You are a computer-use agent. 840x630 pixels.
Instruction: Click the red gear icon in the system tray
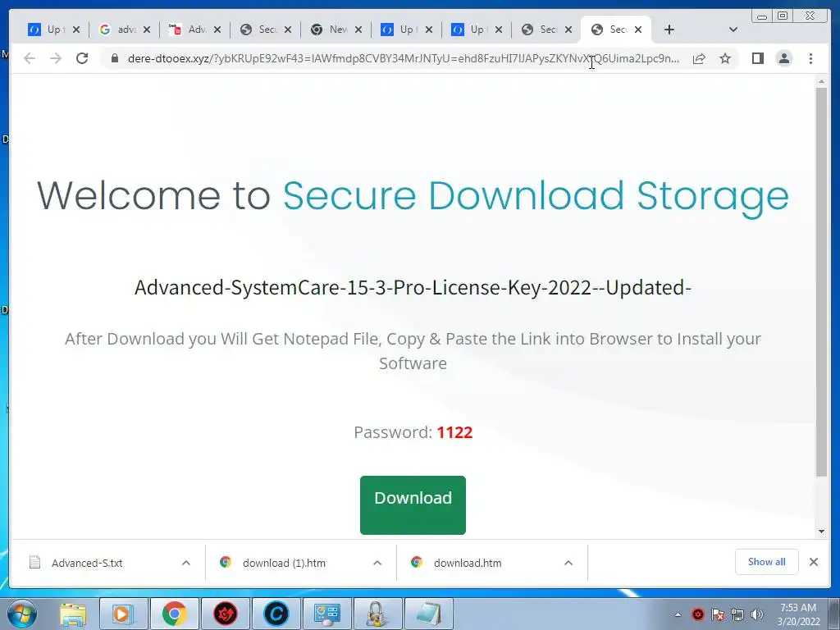pyautogui.click(x=697, y=614)
